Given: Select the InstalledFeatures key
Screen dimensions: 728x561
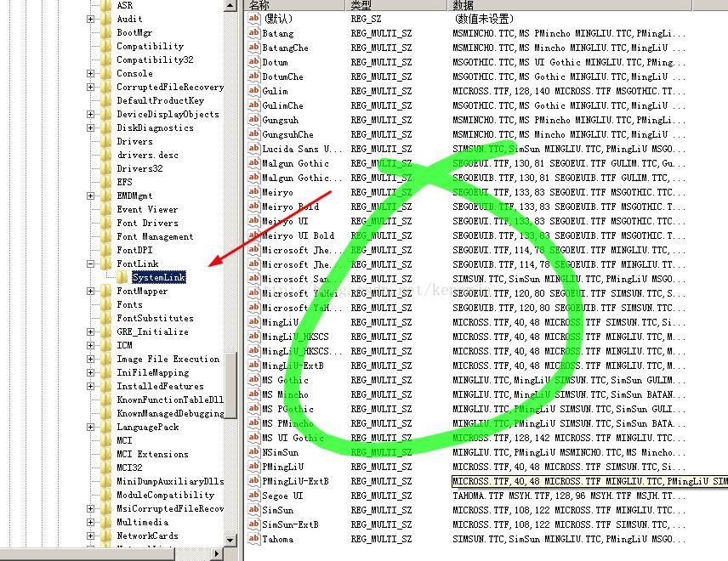Looking at the screenshot, I should click(x=160, y=386).
